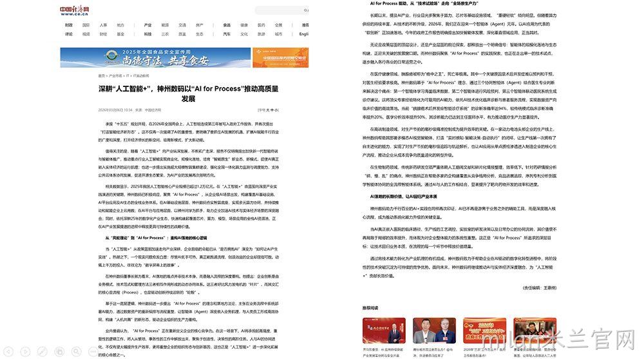Open the 产业 navigation category
Viewport: 644px width, 359px height.
coord(148,25)
